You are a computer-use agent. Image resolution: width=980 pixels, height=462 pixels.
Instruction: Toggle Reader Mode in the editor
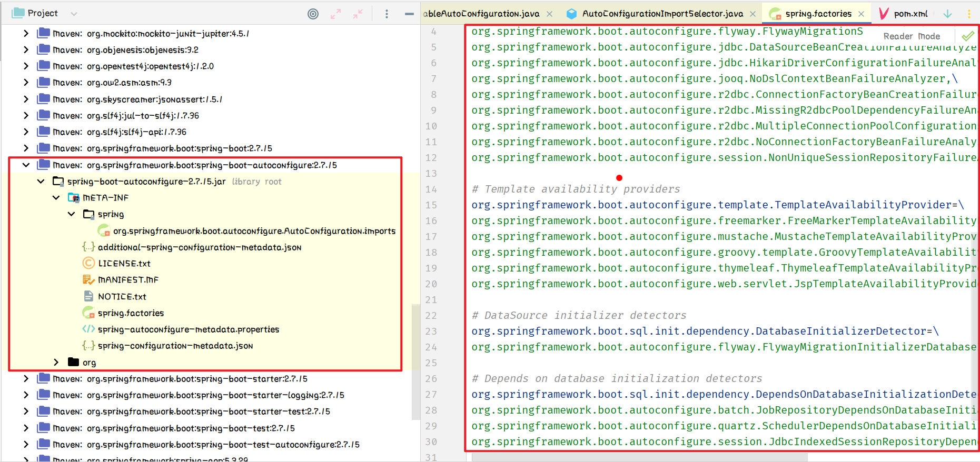[912, 36]
